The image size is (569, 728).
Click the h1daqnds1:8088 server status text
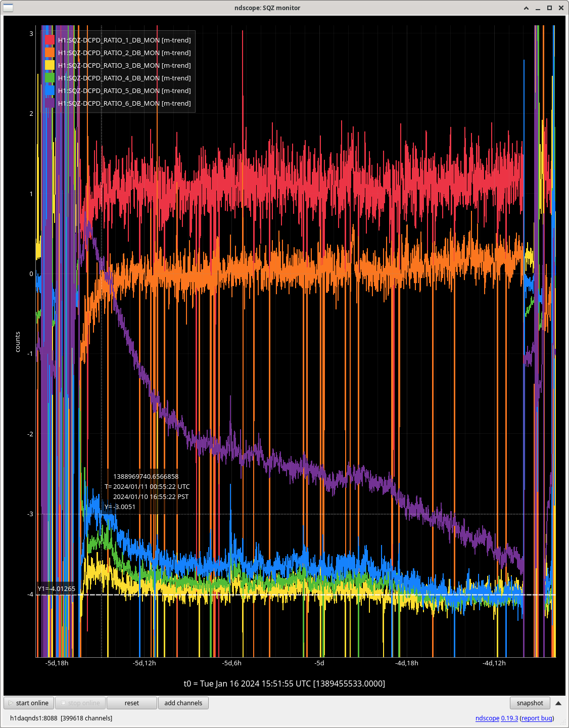click(x=61, y=718)
